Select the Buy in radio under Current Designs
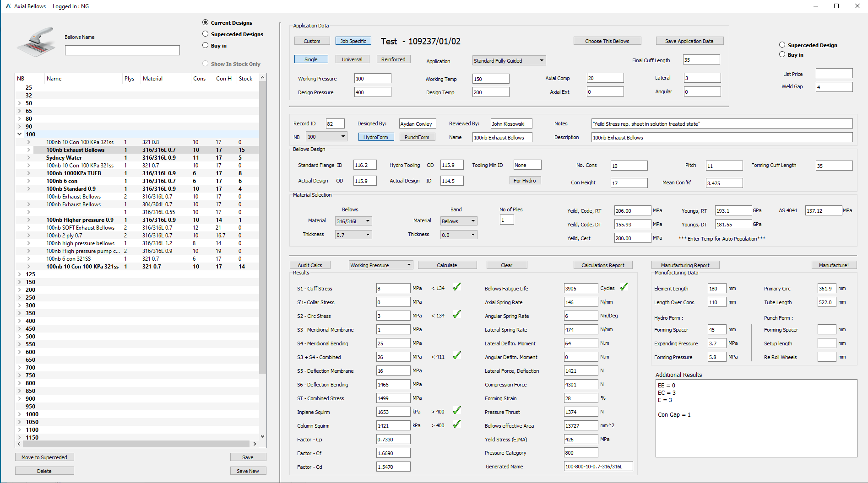Screen dimensions: 868x483 tap(206, 45)
